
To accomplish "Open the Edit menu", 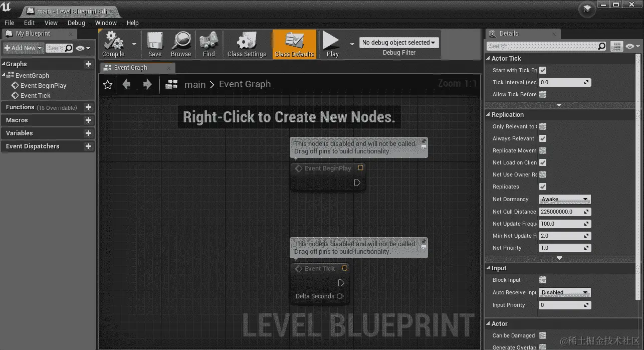I will [x=30, y=23].
